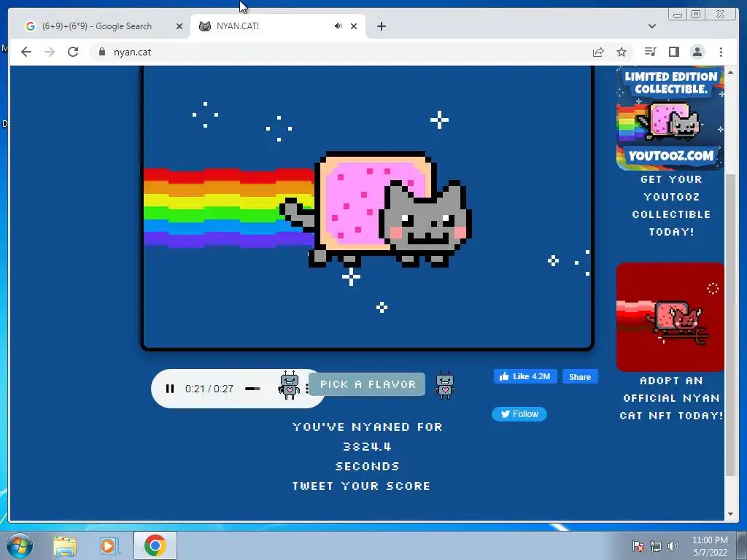Open the Youtooz collectible ad image
The width and height of the screenshot is (747, 560).
[x=670, y=119]
